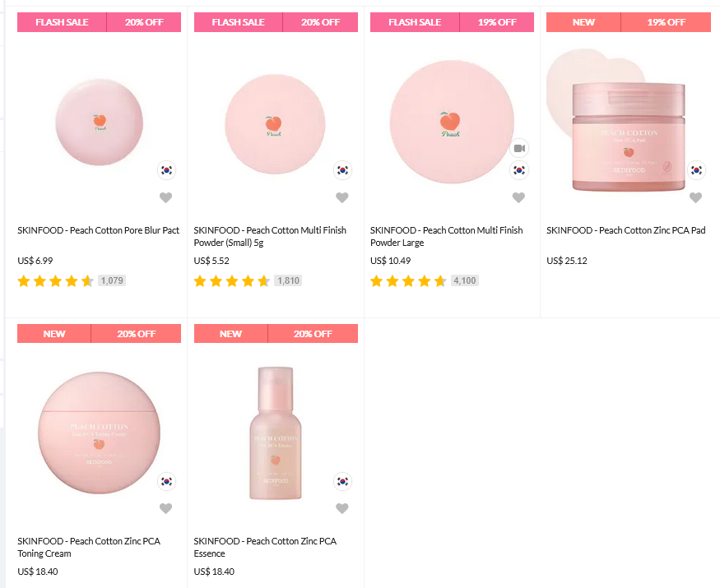Click the 19% OFF badge on Zinc PCA Pad

tap(667, 22)
